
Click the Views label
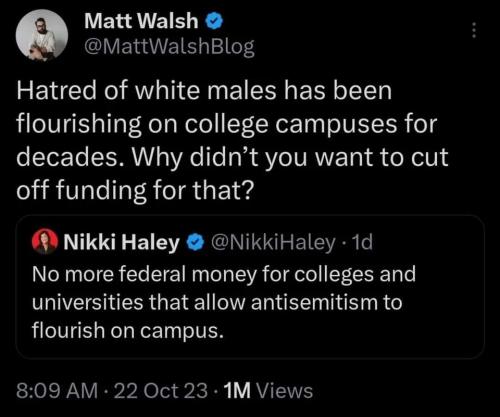click(285, 391)
